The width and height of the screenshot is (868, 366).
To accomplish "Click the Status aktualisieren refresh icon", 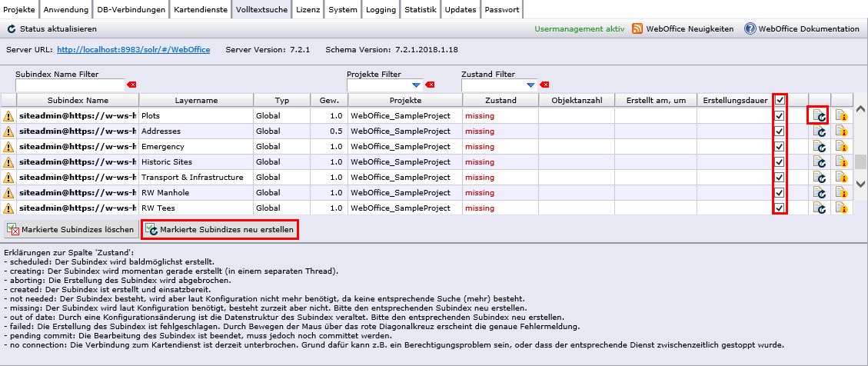I will [11, 28].
